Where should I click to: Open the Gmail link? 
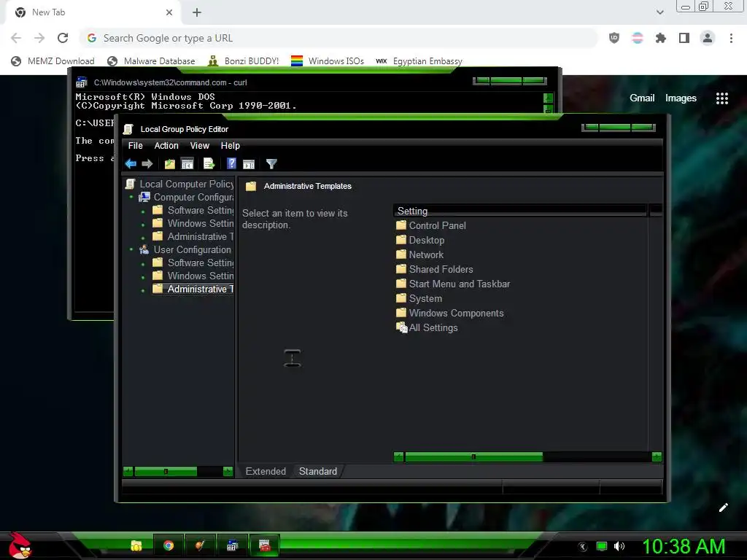[642, 98]
